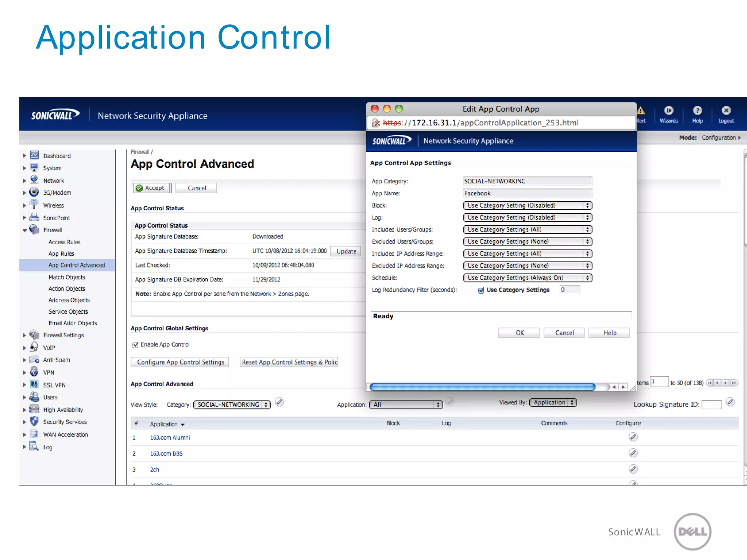The width and height of the screenshot is (747, 560).
Task: Click the Items page number field
Action: click(x=660, y=382)
